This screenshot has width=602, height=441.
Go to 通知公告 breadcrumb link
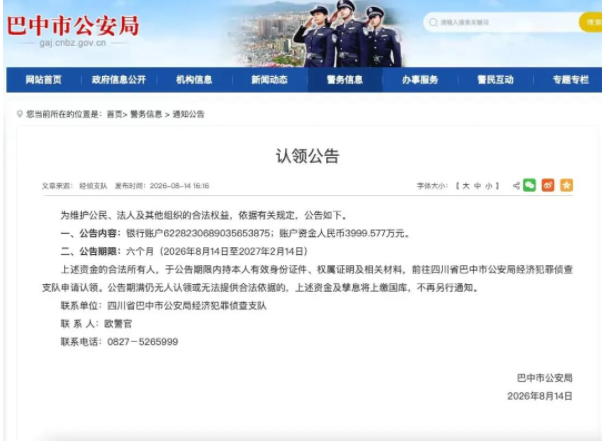[188, 114]
